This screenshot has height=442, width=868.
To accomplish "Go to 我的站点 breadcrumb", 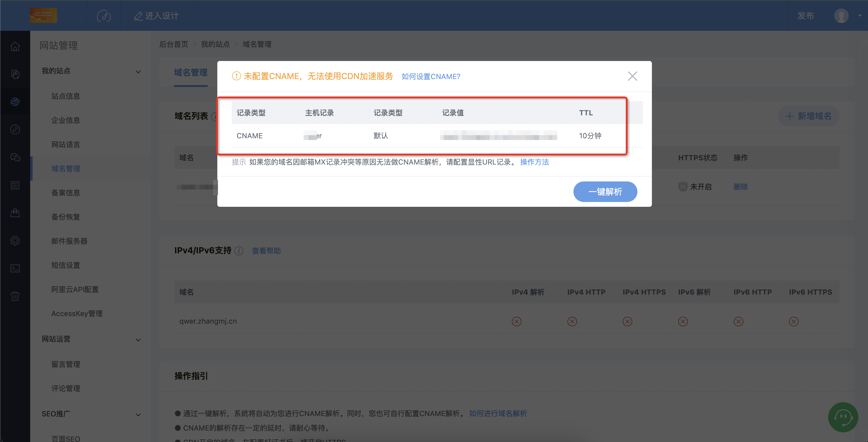I will 215,44.
